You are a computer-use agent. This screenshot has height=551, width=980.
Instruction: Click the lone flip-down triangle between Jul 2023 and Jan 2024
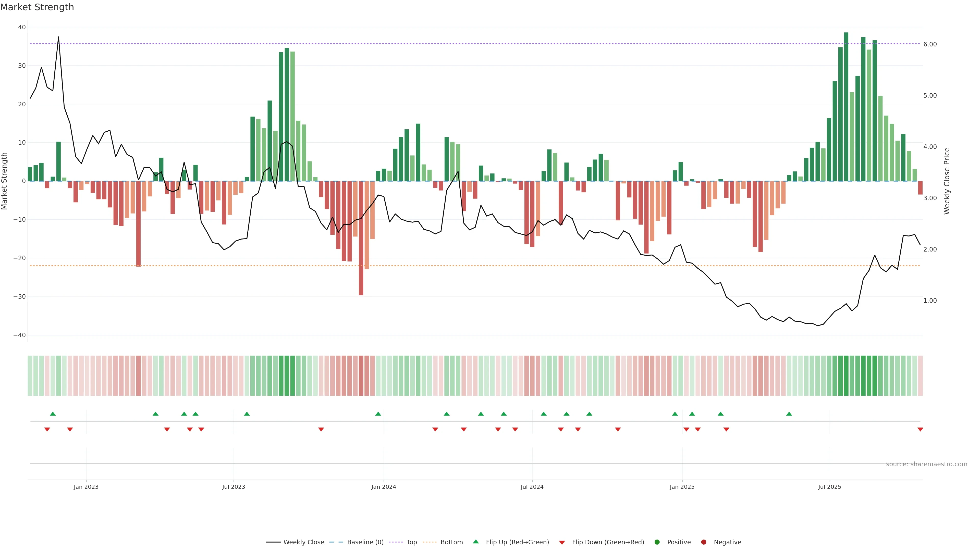[x=321, y=429]
